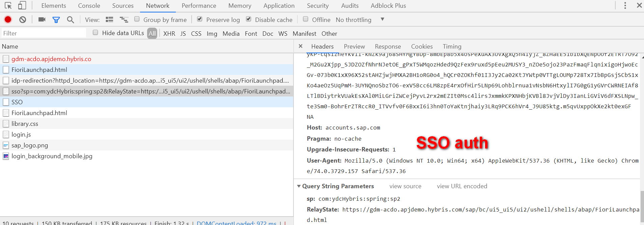Open the Elements tab
The width and height of the screenshot is (644, 225).
pyautogui.click(x=54, y=6)
